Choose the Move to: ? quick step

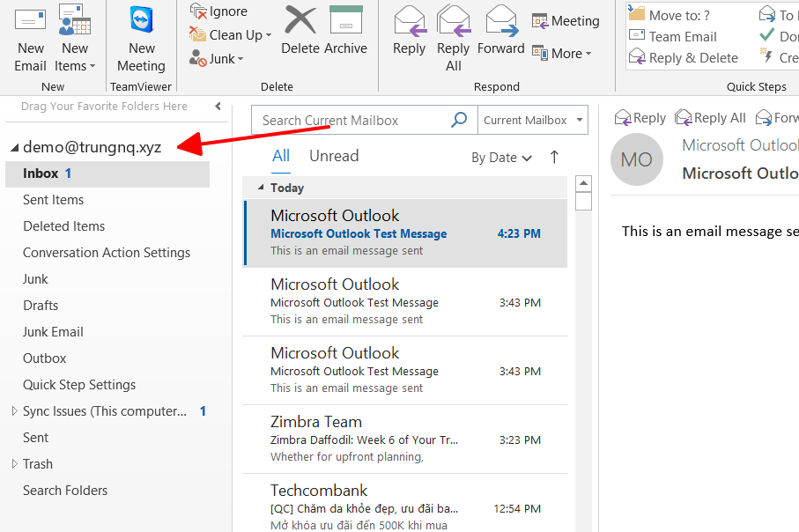(669, 15)
